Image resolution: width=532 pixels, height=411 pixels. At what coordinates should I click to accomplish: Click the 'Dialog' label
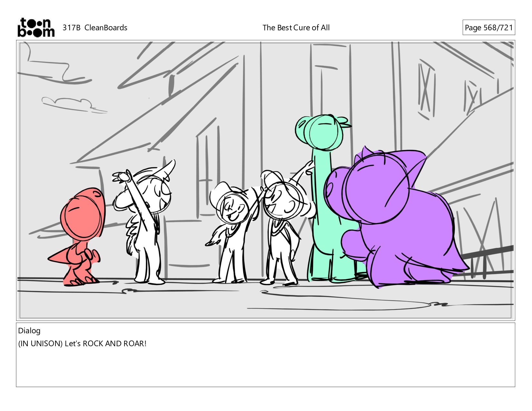click(x=29, y=331)
